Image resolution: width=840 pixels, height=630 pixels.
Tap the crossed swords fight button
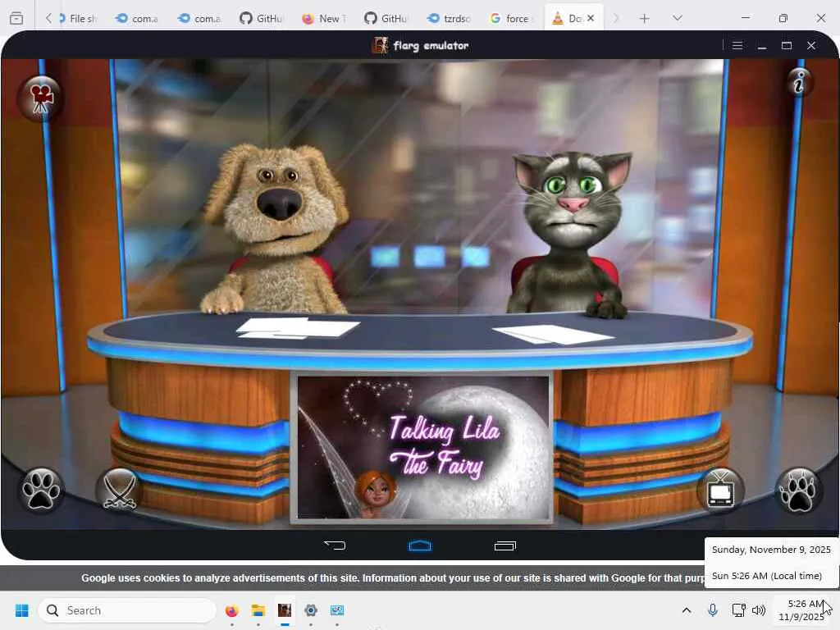[x=120, y=491]
